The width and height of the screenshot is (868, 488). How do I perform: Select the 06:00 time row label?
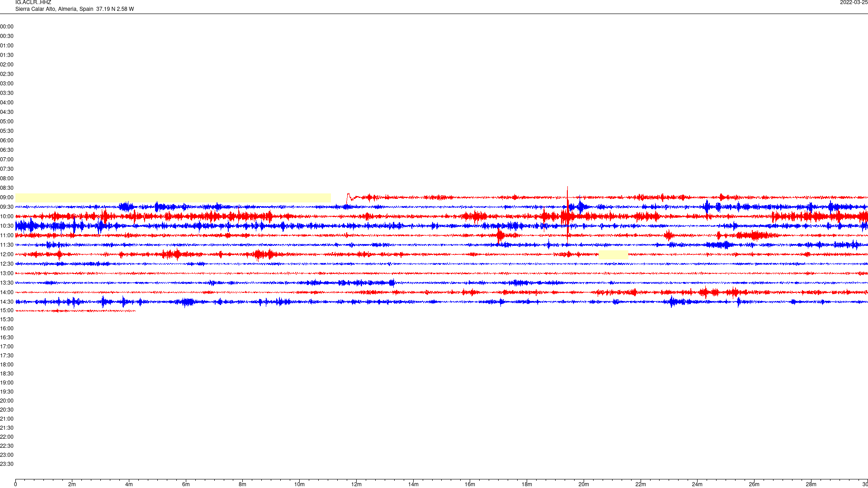[7, 141]
